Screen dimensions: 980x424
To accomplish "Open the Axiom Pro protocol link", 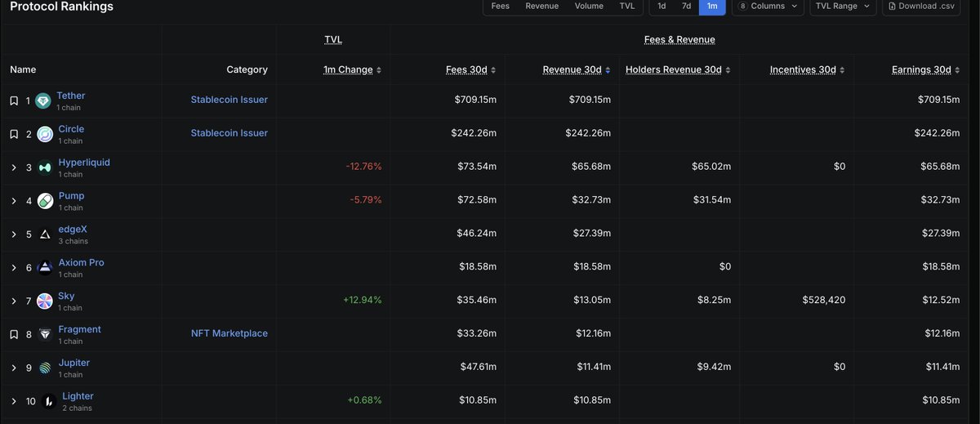I will 81,262.
